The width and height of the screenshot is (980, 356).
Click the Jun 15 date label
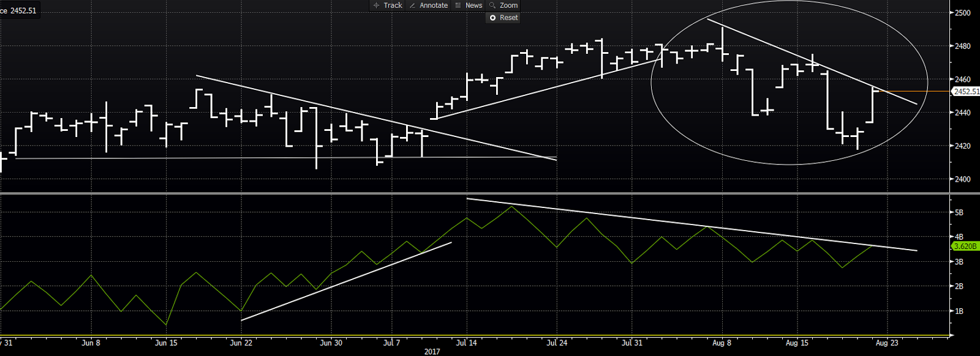coord(166,343)
